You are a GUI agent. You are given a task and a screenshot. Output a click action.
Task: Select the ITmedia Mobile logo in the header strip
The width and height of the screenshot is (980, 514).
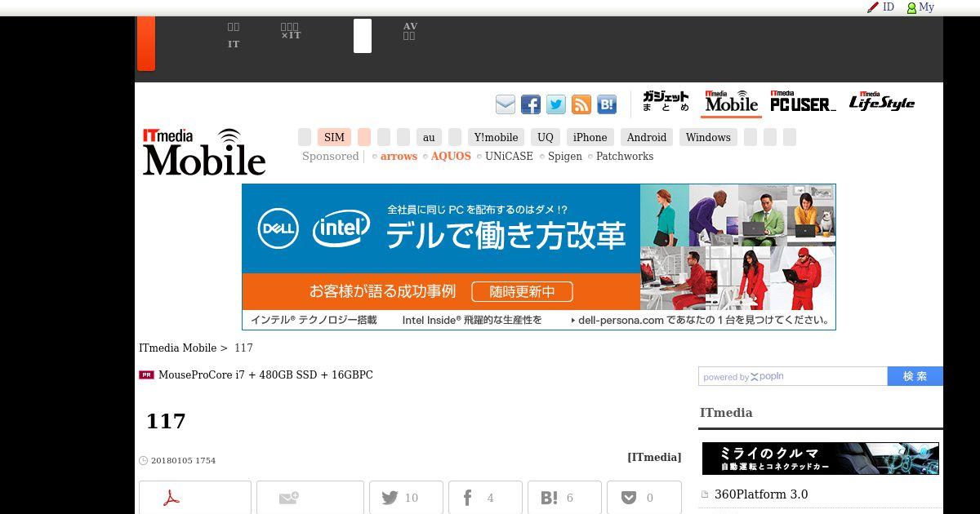coord(731,102)
